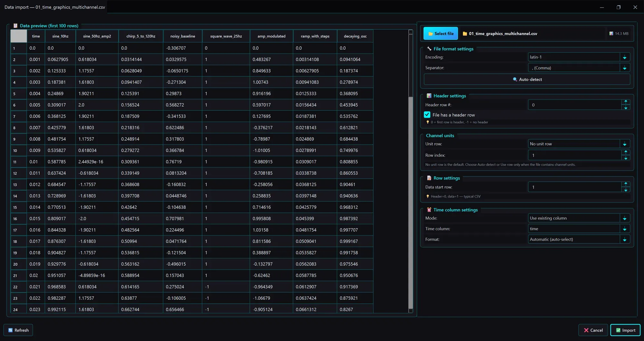Click the Row settings section icon
This screenshot has width=644, height=341.
tap(429, 178)
